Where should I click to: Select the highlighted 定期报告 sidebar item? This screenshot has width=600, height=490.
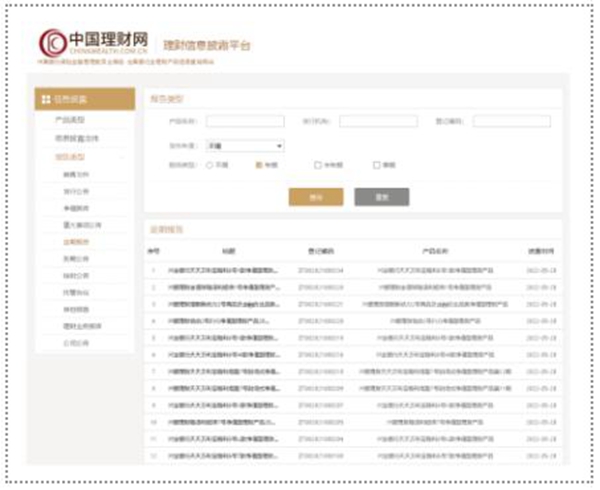[76, 241]
